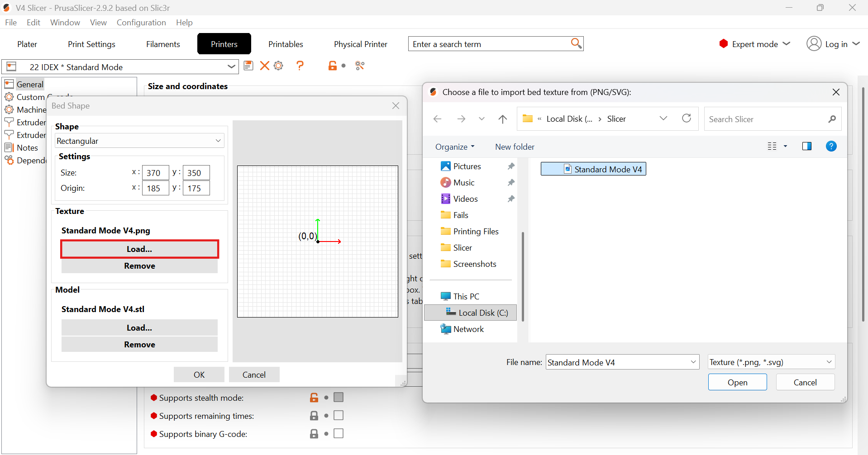This screenshot has width=868, height=455.
Task: Click the red Expert mode hexagon icon
Action: (x=723, y=44)
